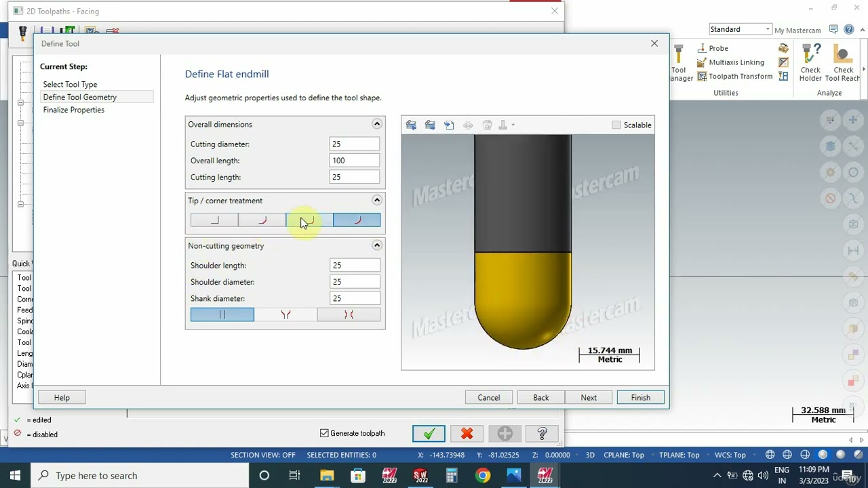Click the Cutting diameter field
The height and width of the screenshot is (488, 868).
[x=354, y=144]
